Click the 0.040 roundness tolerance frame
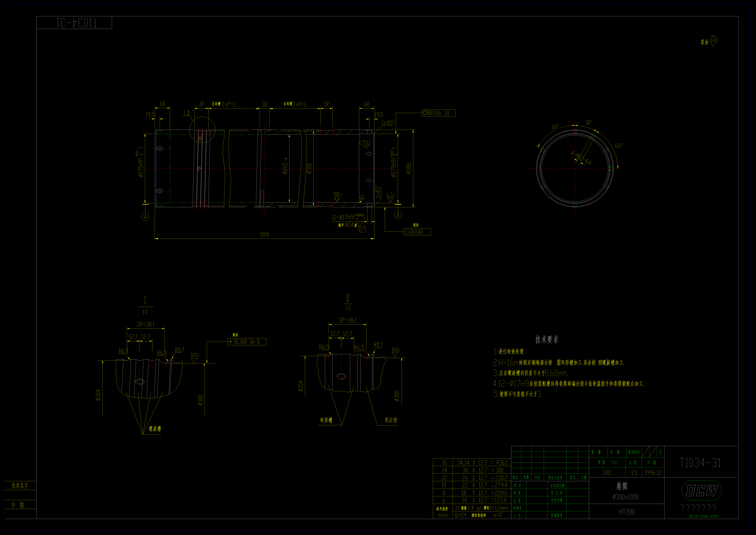Image resolution: width=756 pixels, height=535 pixels. click(417, 232)
